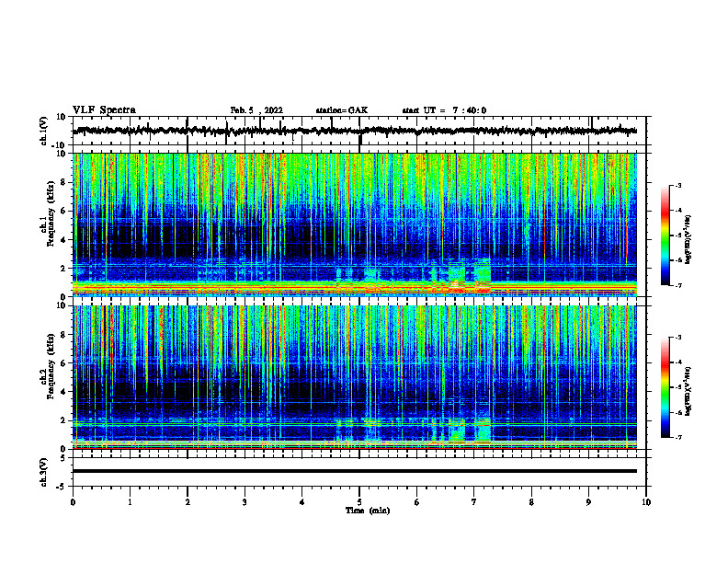The height and width of the screenshot is (563, 728).
Task: Click time-axis tick label 2
Action: tap(188, 502)
